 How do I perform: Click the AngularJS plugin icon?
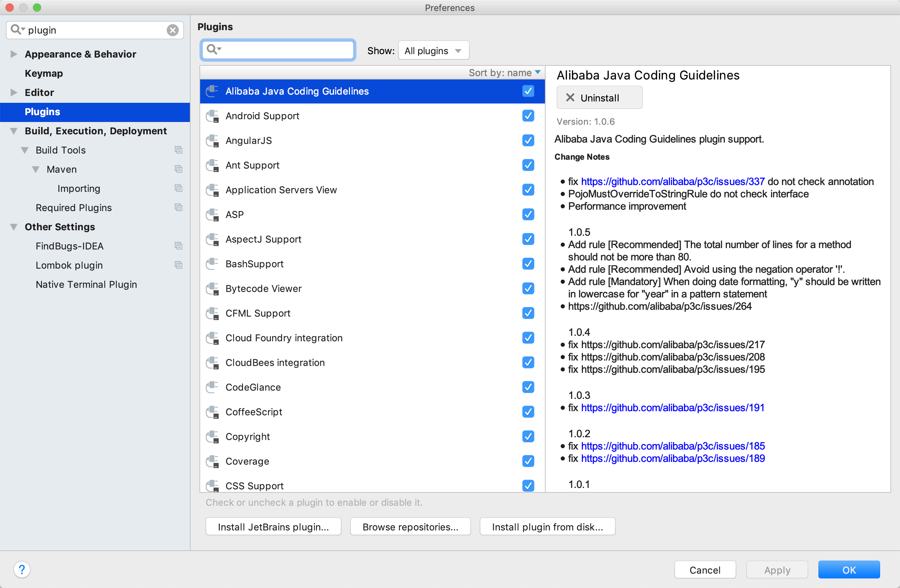coord(212,140)
